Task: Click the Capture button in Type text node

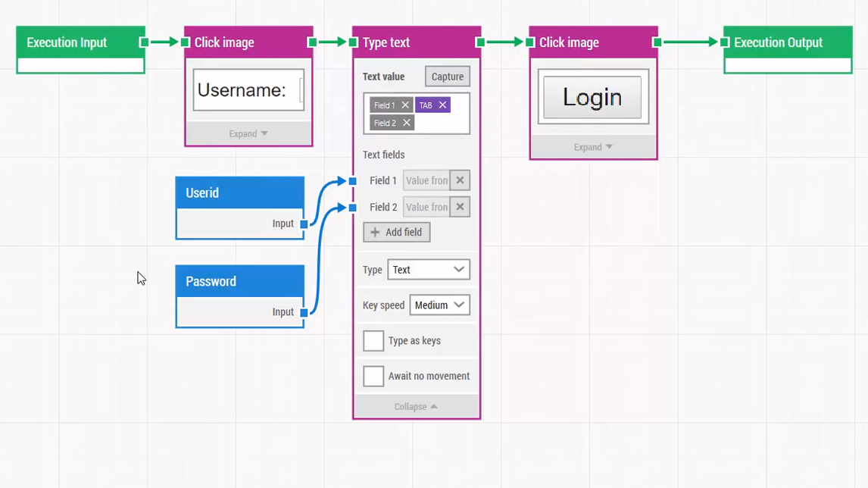Action: point(447,76)
